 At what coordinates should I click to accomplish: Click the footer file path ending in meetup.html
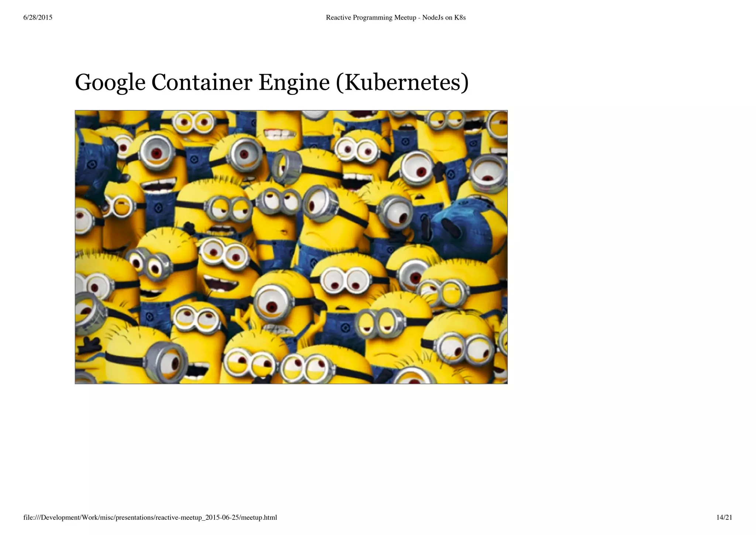[150, 517]
